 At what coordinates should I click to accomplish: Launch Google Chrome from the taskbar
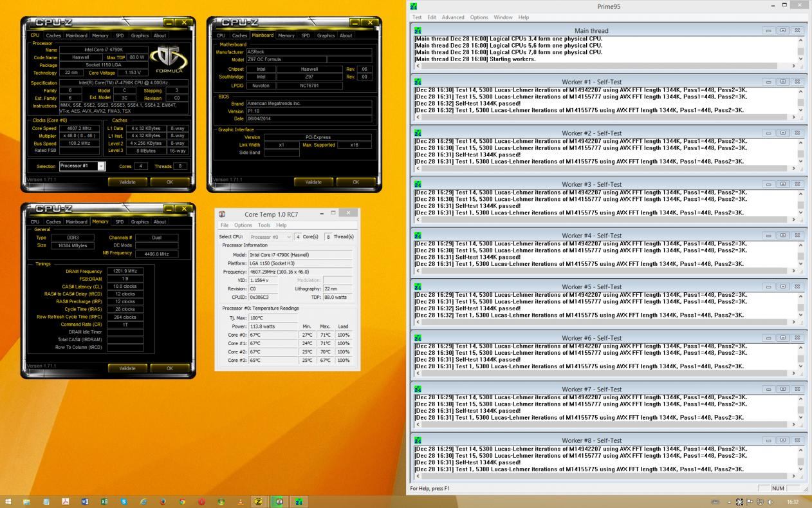(x=182, y=502)
